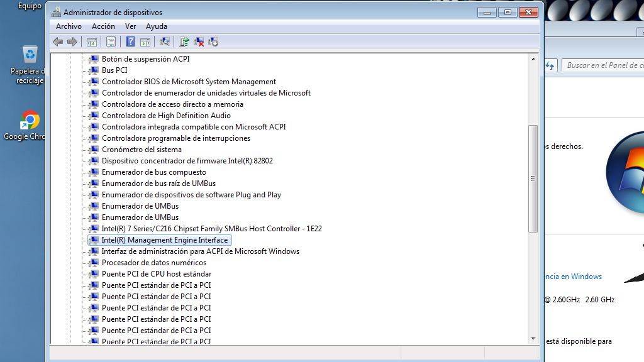Image resolution: width=644 pixels, height=362 pixels.
Task: Select Controladora de High Definition Audio
Action: [166, 116]
